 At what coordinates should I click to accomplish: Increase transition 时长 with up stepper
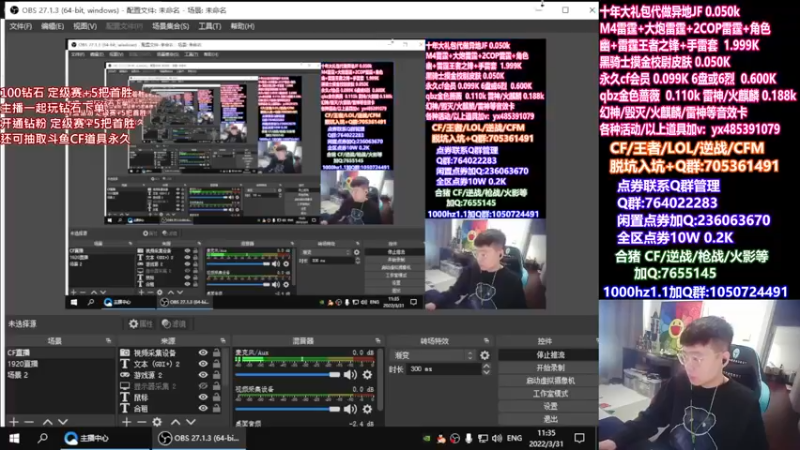(486, 366)
